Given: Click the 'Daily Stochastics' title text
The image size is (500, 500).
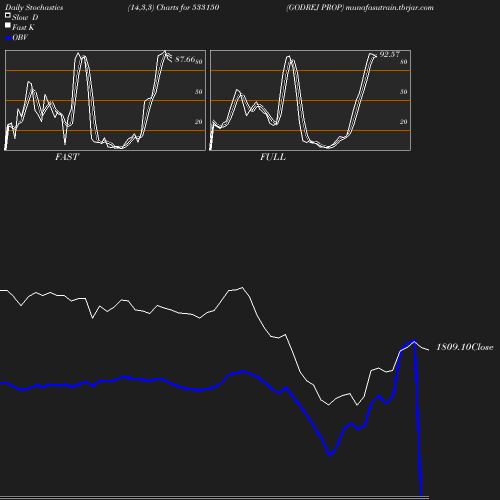Looking at the screenshot, I should click(x=34, y=8).
